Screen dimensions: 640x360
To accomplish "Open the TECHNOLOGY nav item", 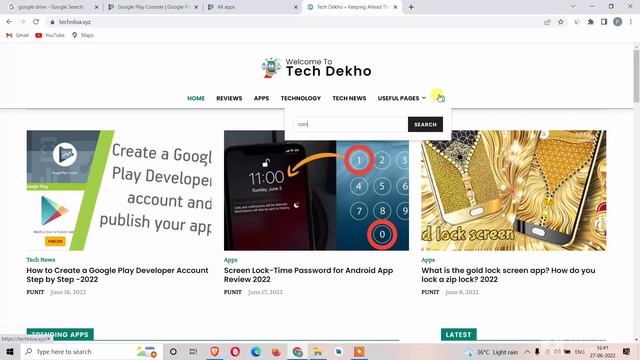I will (x=300, y=98).
